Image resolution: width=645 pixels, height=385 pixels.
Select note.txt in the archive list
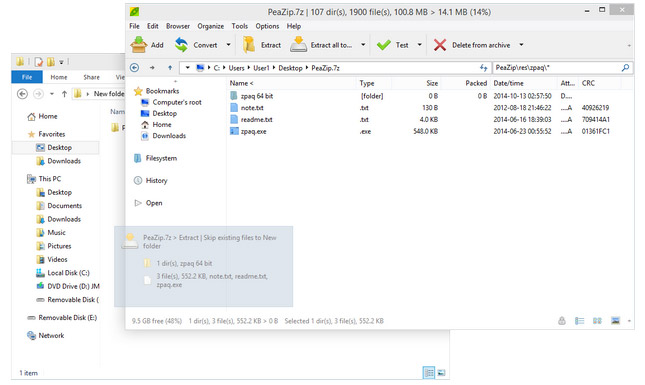(x=252, y=108)
